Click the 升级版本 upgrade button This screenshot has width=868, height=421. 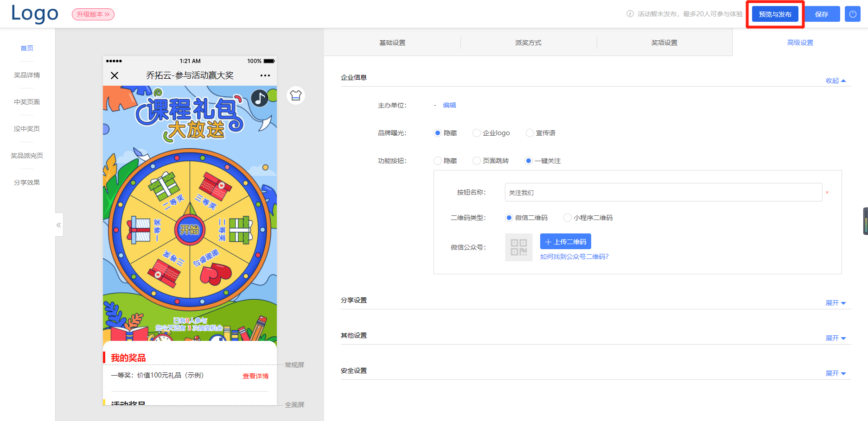pyautogui.click(x=93, y=14)
